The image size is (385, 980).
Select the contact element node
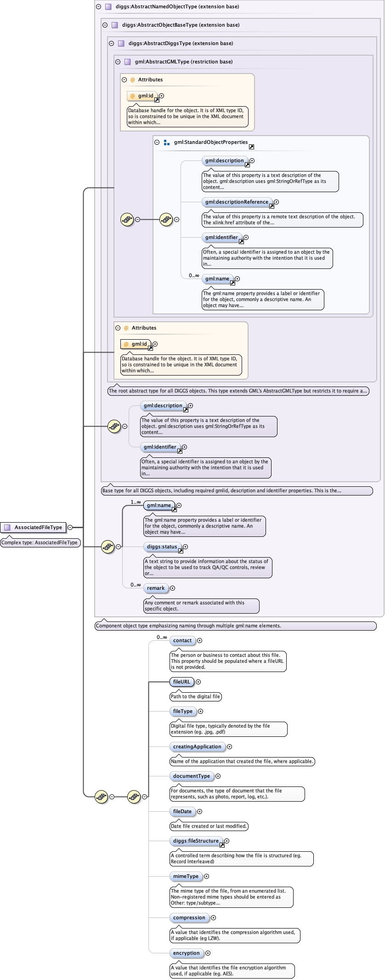pos(182,640)
